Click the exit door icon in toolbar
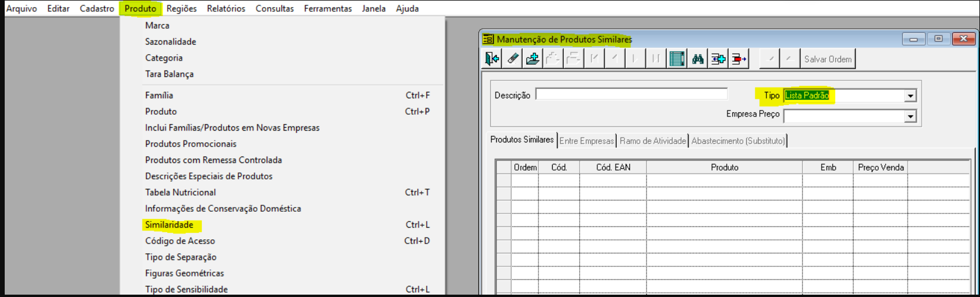Screen dimensions: 980x297 pyautogui.click(x=492, y=59)
